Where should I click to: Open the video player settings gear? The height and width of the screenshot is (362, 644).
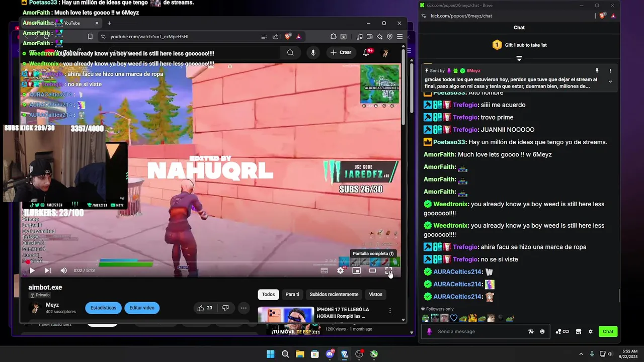[341, 270]
